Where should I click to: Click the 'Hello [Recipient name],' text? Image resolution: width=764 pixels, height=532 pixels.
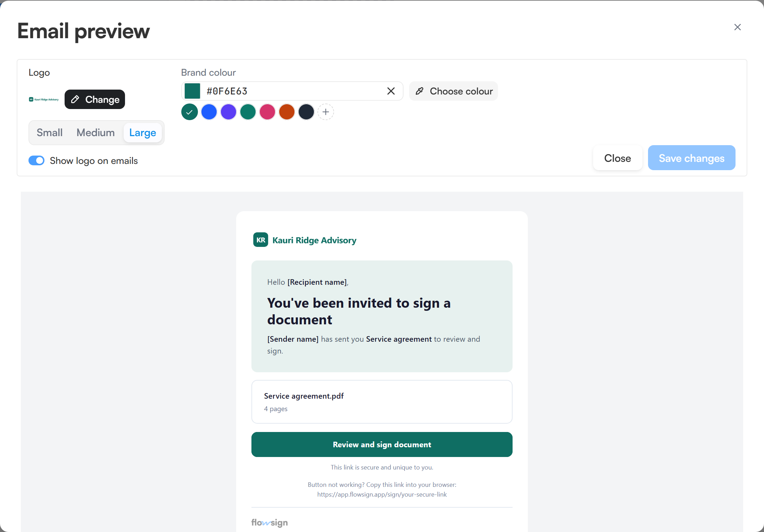(308, 282)
